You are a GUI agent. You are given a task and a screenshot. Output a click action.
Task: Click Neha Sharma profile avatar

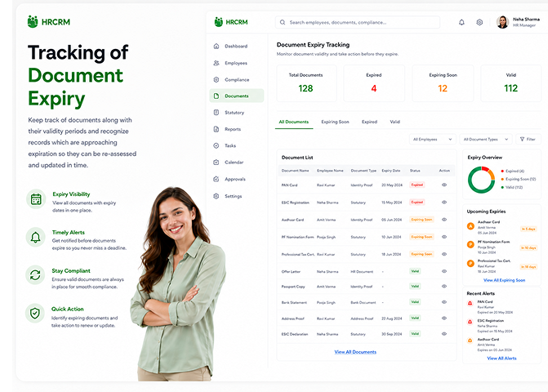click(x=502, y=22)
